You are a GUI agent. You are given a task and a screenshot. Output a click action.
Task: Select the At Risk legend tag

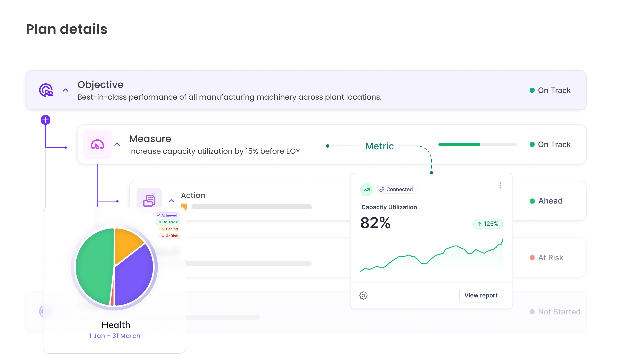170,236
